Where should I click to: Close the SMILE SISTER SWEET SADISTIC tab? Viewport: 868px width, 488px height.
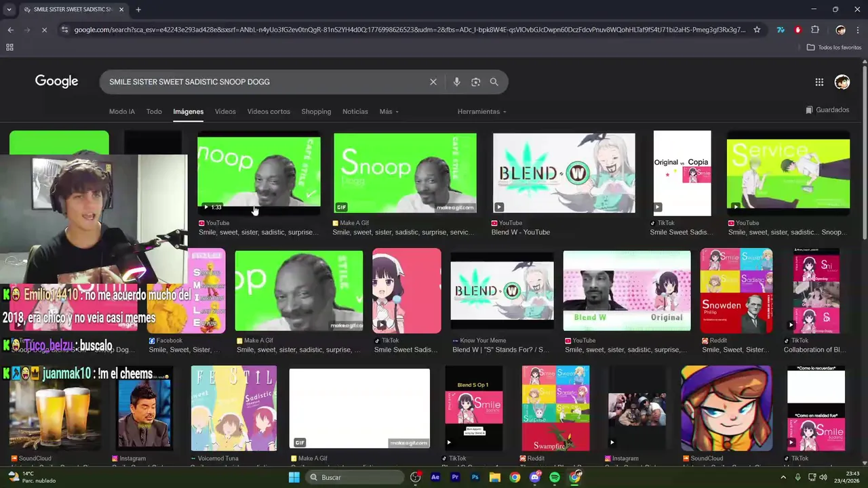pos(122,9)
